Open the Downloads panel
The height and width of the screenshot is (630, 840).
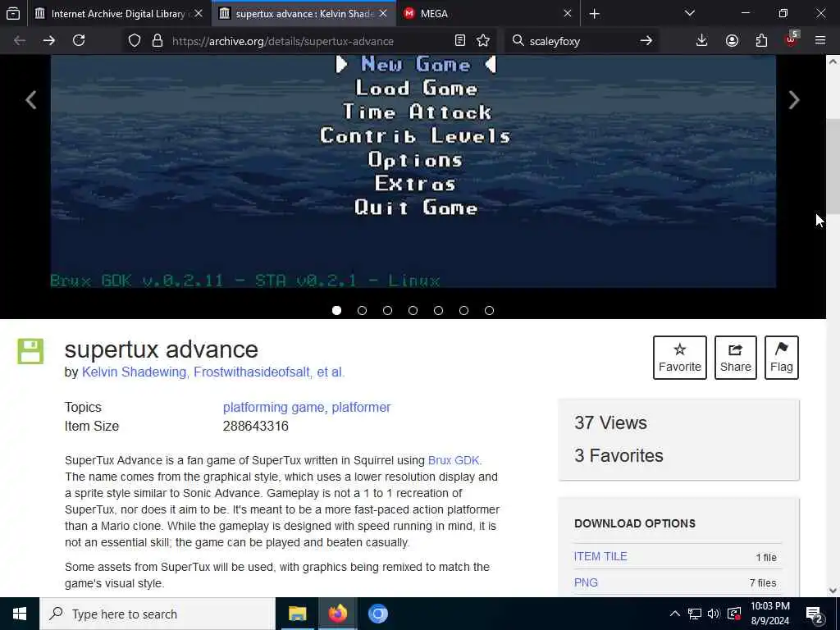pyautogui.click(x=702, y=41)
